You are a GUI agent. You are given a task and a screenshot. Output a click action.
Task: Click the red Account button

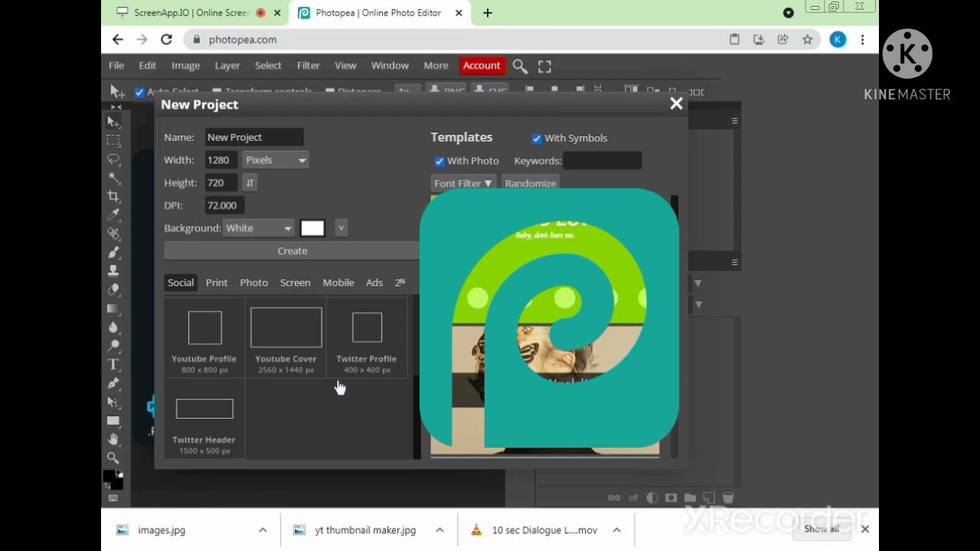[x=482, y=66]
